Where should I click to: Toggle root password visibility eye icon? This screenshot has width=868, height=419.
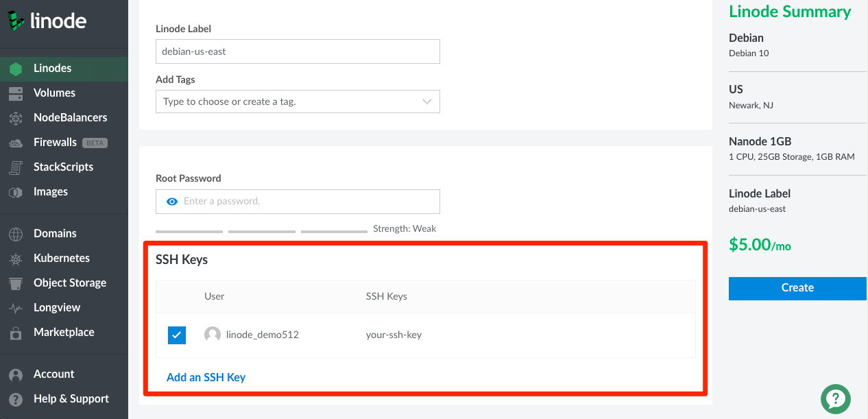click(x=171, y=202)
